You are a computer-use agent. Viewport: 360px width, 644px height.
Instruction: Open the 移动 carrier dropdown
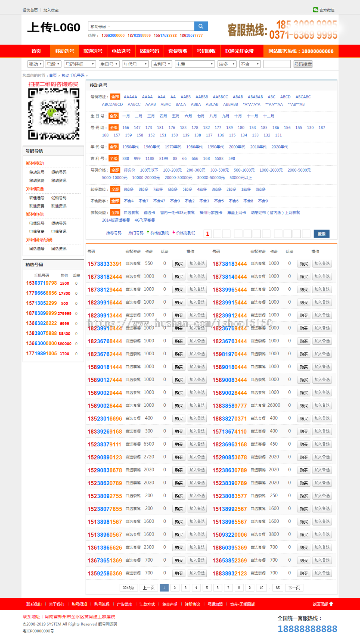pyautogui.click(x=35, y=64)
